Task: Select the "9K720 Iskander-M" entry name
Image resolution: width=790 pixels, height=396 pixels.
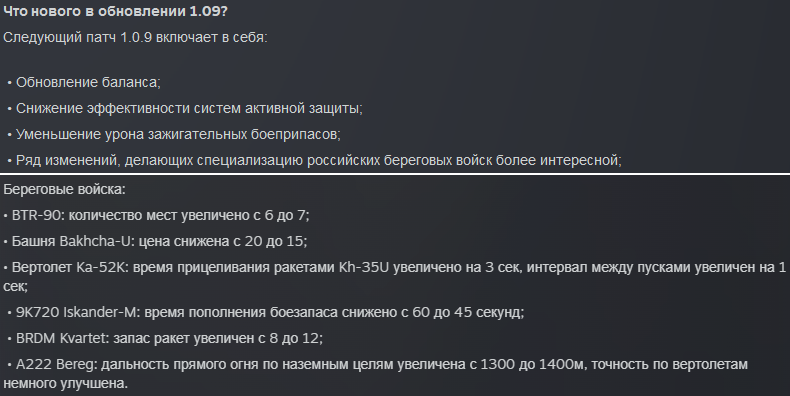Action: pos(76,312)
